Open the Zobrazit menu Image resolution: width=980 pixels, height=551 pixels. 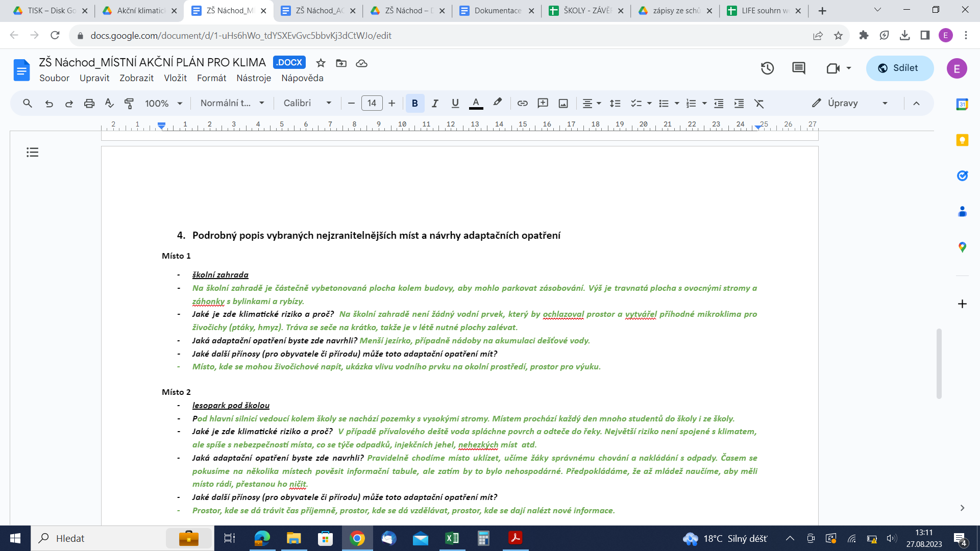point(136,78)
